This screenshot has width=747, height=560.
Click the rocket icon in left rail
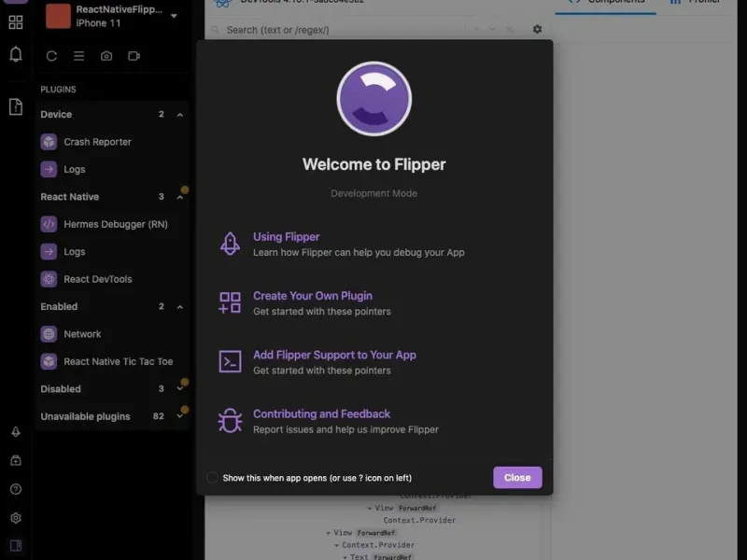(x=16, y=432)
